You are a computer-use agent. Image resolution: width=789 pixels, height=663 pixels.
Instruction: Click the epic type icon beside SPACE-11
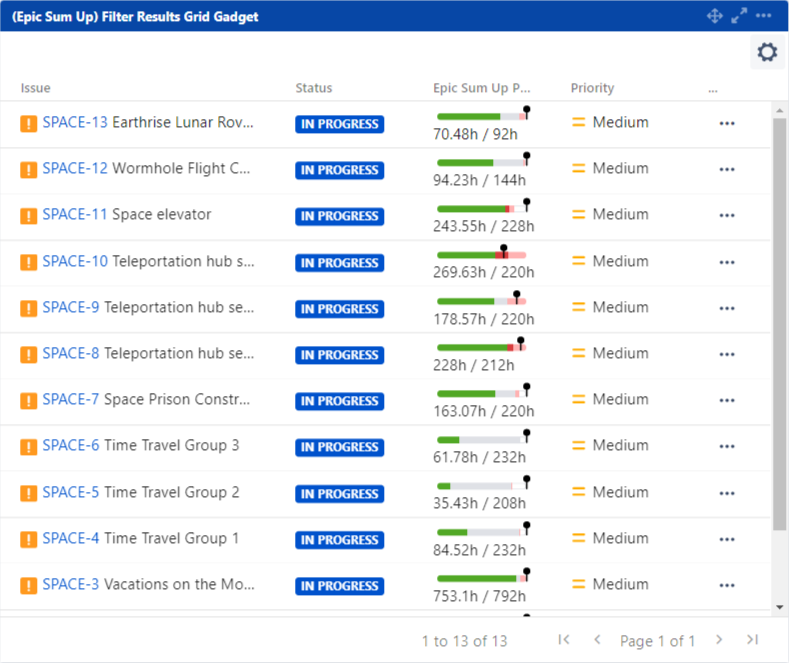coord(29,215)
